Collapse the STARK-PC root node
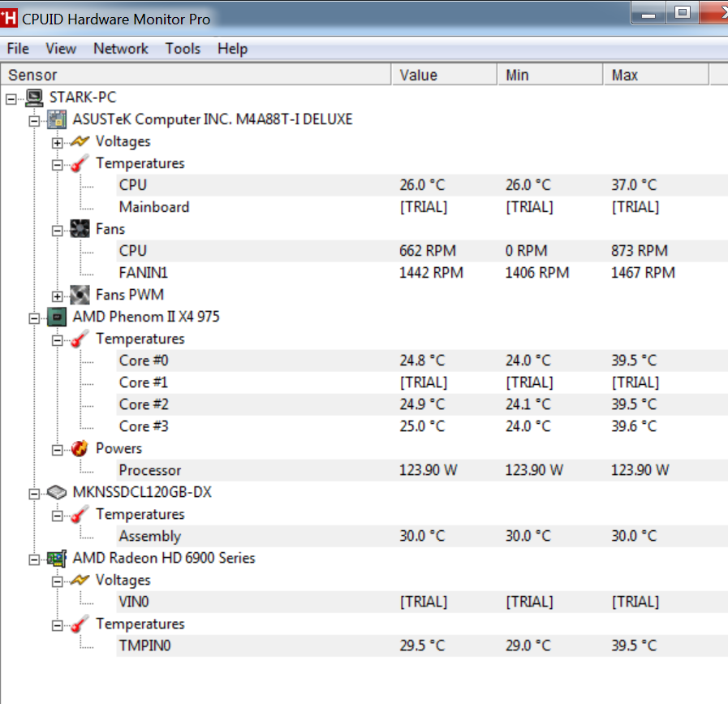This screenshot has width=728, height=704. [11, 99]
